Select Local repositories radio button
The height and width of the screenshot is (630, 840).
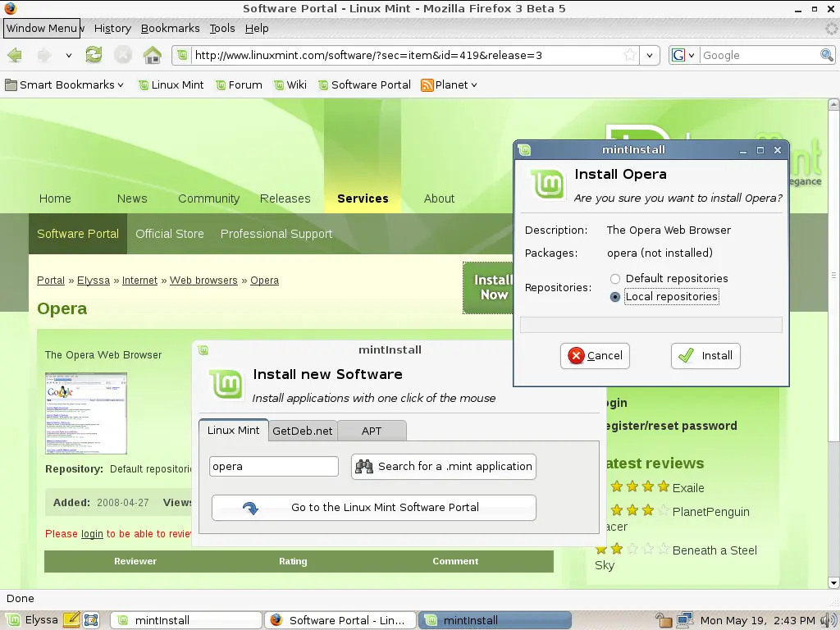coord(615,297)
